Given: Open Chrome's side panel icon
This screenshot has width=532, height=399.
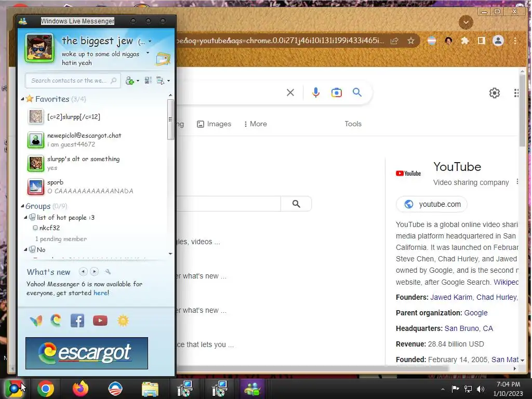Looking at the screenshot, I should [x=482, y=41].
